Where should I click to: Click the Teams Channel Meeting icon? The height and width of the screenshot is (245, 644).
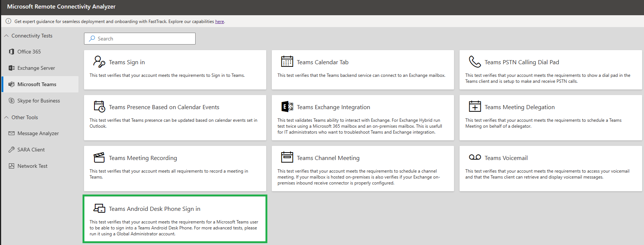[287, 157]
